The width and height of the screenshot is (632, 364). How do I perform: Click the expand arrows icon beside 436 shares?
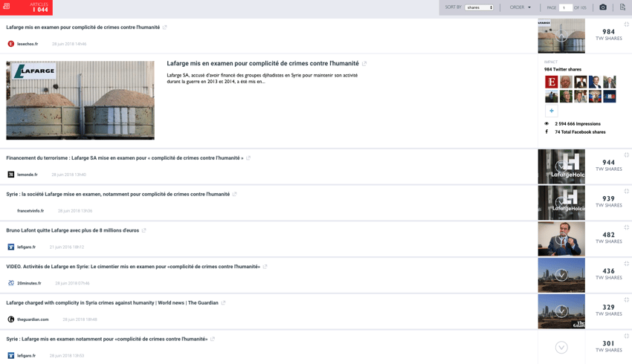pos(626,264)
